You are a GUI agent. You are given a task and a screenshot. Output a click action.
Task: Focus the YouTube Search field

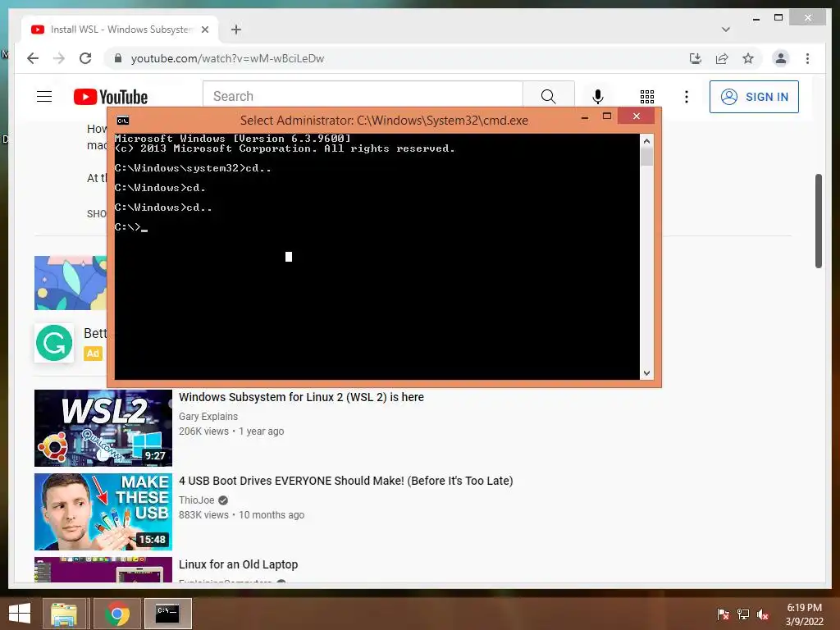click(x=363, y=97)
